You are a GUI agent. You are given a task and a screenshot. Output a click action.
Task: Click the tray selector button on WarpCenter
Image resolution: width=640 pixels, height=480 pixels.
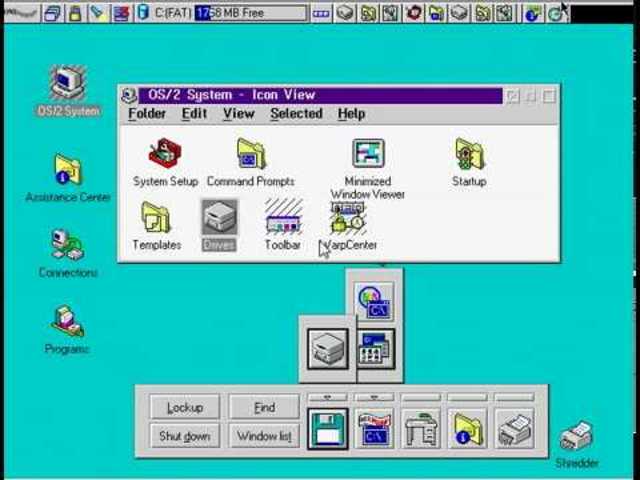coord(321,13)
